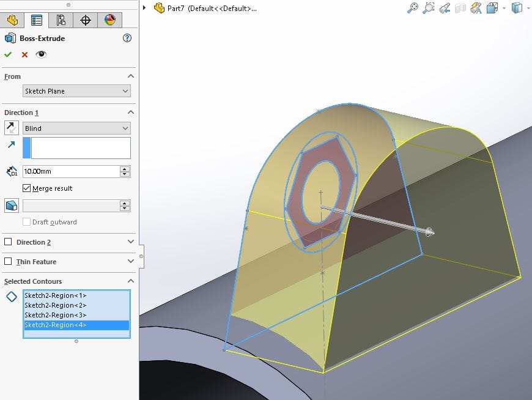Viewport: 532px width, 400px height.
Task: Select the Zoom to Area tool
Action: pos(429,8)
